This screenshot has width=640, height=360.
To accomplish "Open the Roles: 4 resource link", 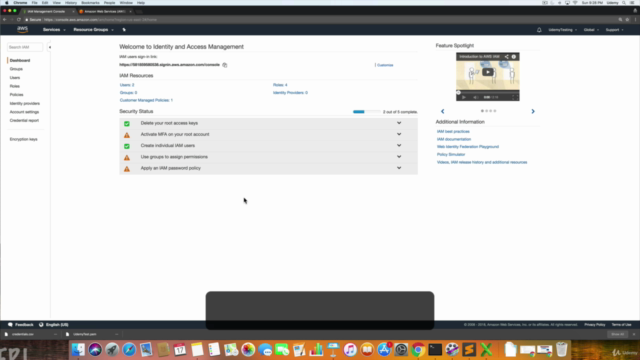I will tap(280, 85).
